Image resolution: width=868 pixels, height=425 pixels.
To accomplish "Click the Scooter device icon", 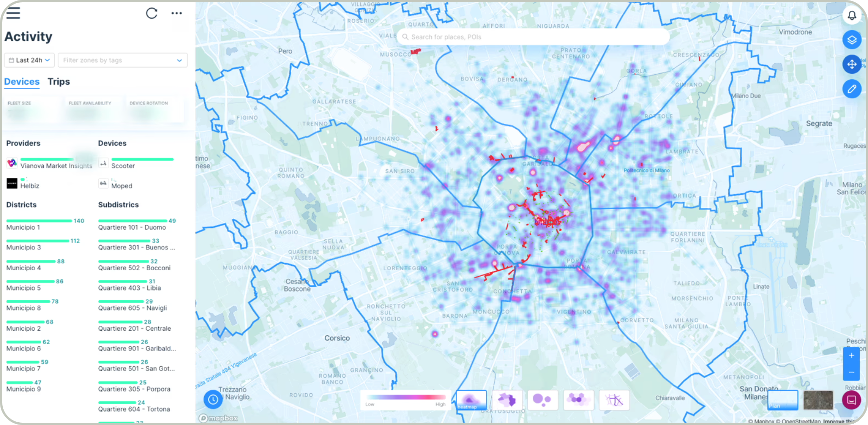I will pyautogui.click(x=103, y=163).
